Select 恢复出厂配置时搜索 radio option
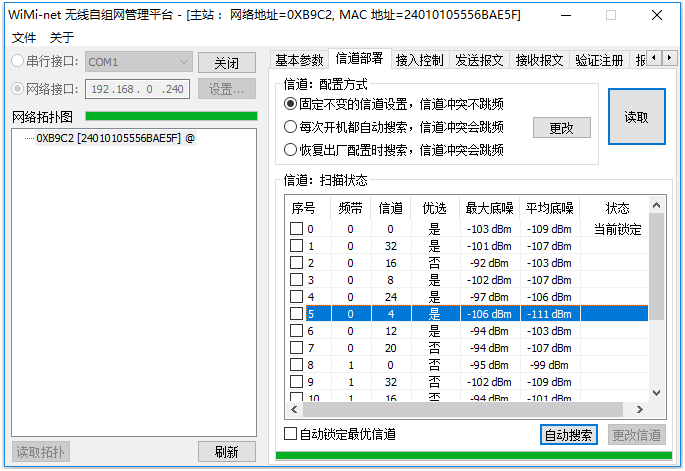This screenshot has width=685, height=471. [x=291, y=150]
